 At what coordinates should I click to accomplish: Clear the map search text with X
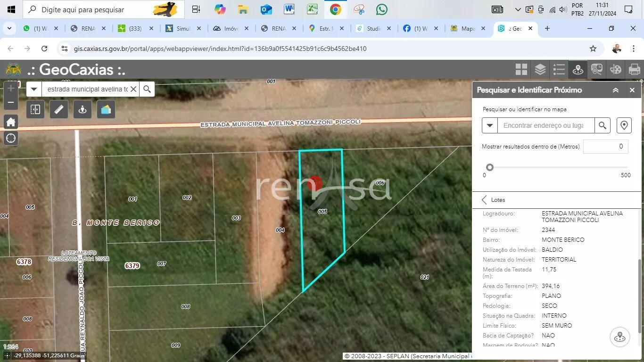(x=133, y=89)
